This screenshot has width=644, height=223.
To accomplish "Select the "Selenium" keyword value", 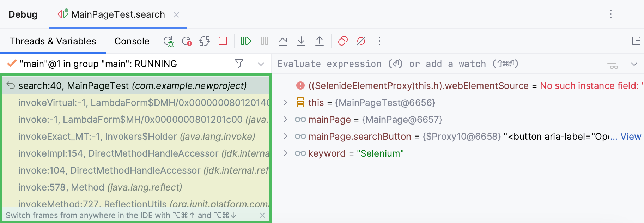I will coord(380,153).
